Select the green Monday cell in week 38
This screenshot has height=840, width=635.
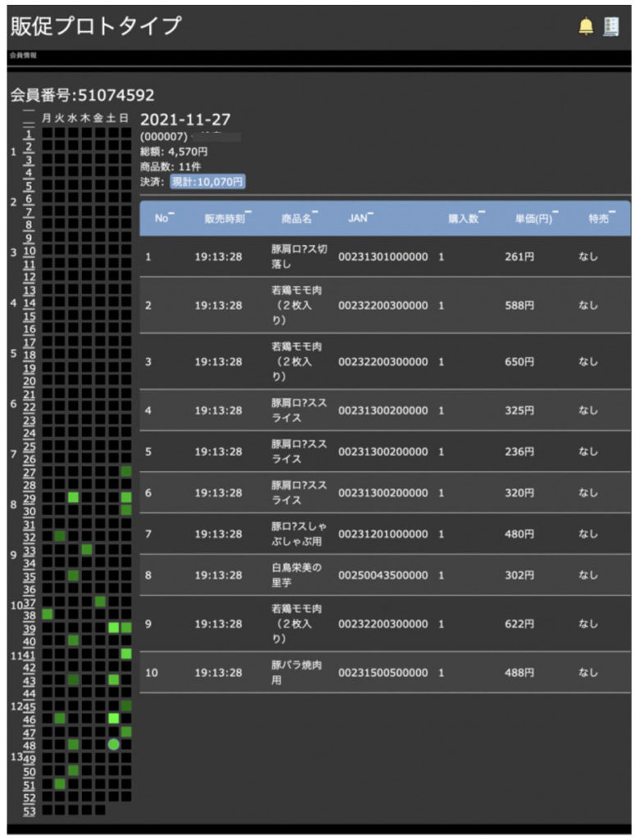point(47,614)
